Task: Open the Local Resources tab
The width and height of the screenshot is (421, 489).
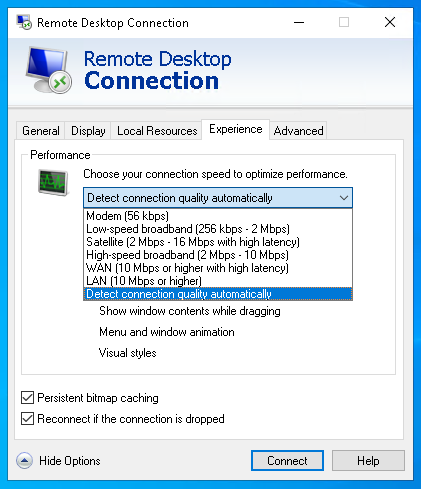Action: [157, 131]
